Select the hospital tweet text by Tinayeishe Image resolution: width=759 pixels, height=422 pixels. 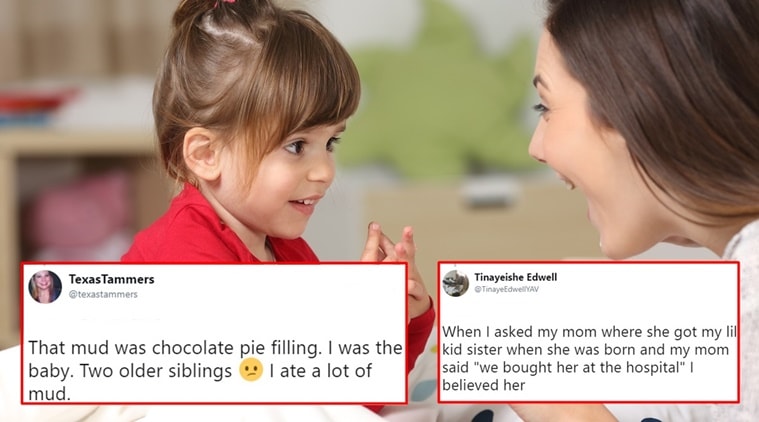(589, 359)
